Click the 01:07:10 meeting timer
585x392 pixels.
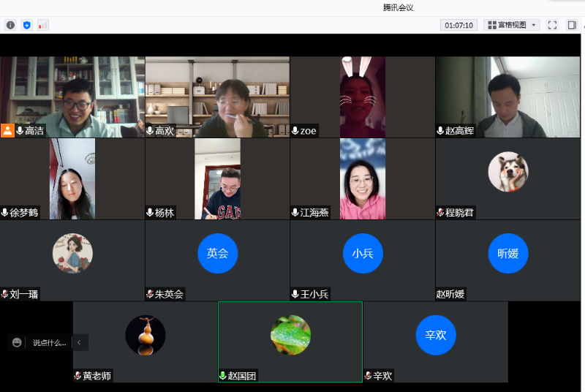tap(458, 25)
